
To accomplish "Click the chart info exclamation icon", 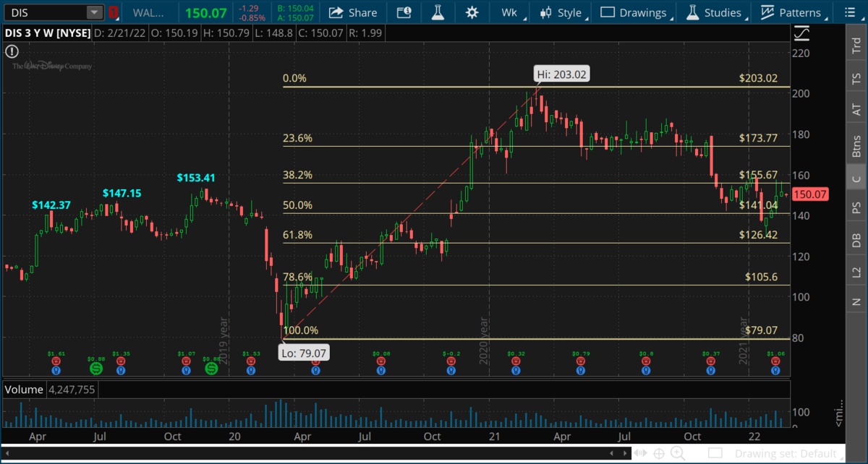I will click(x=12, y=51).
